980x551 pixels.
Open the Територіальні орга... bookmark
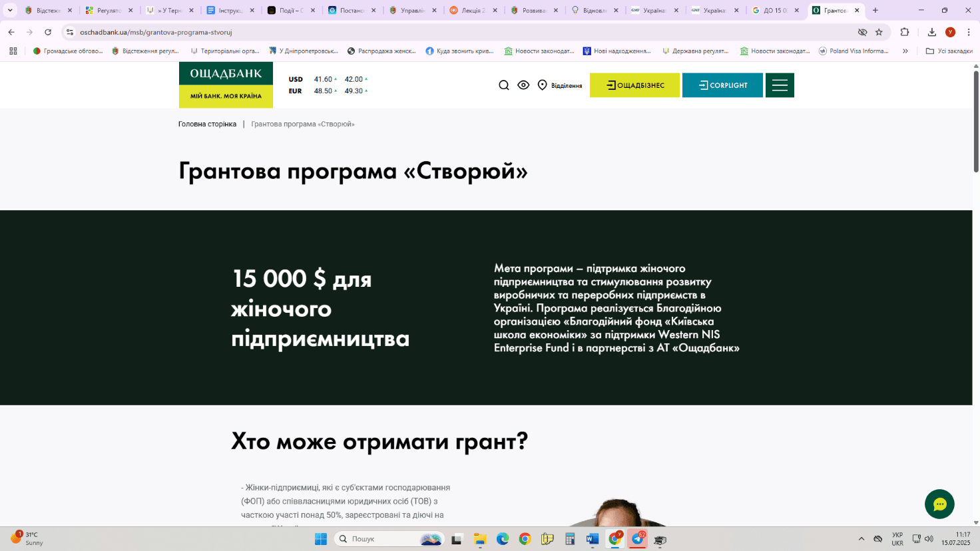tap(225, 51)
